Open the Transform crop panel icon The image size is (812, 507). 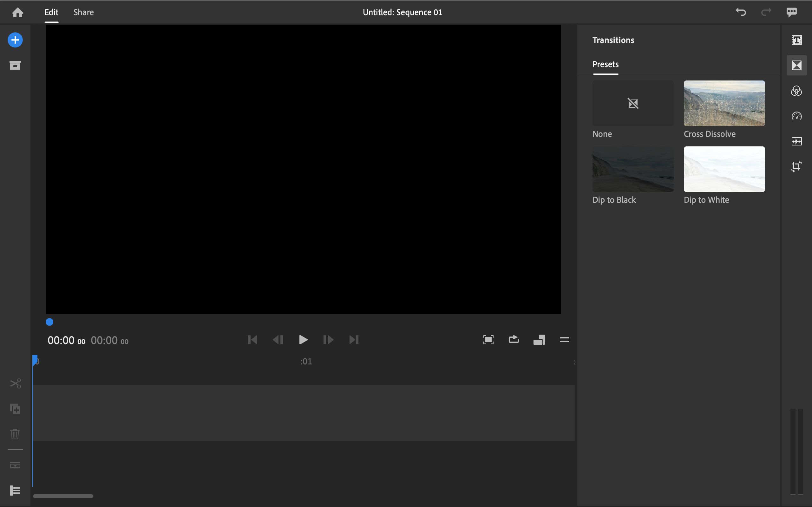coord(796,166)
